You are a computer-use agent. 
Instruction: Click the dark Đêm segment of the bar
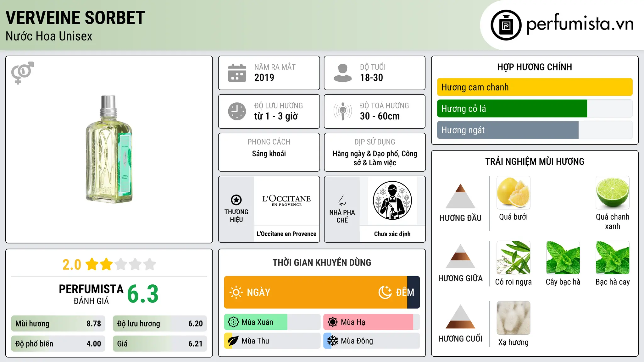point(414,292)
